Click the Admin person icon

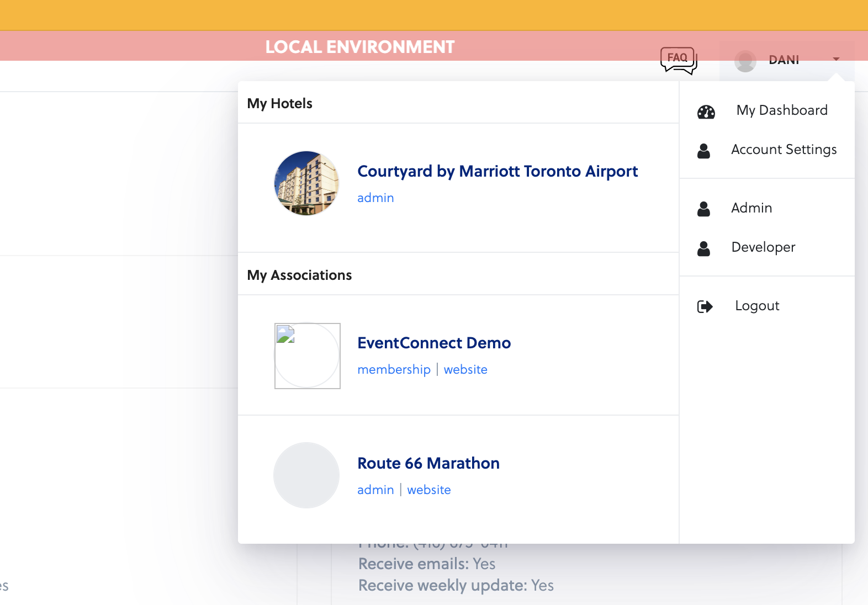tap(704, 209)
